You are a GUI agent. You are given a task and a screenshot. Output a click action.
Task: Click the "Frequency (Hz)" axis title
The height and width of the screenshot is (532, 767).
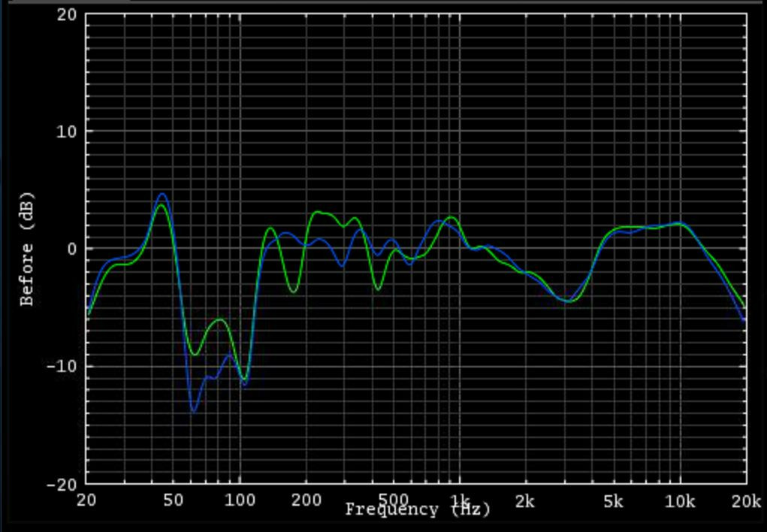[418, 510]
